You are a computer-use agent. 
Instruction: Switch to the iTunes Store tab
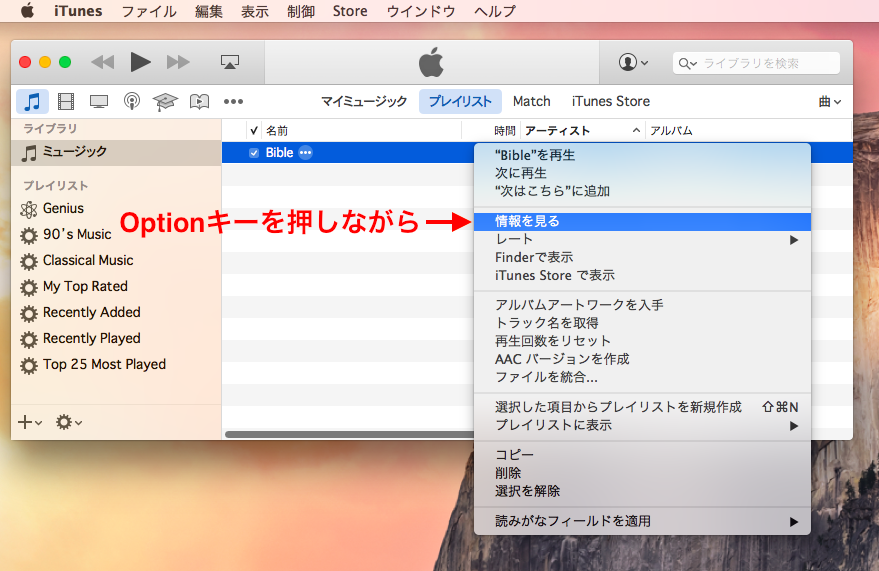610,101
